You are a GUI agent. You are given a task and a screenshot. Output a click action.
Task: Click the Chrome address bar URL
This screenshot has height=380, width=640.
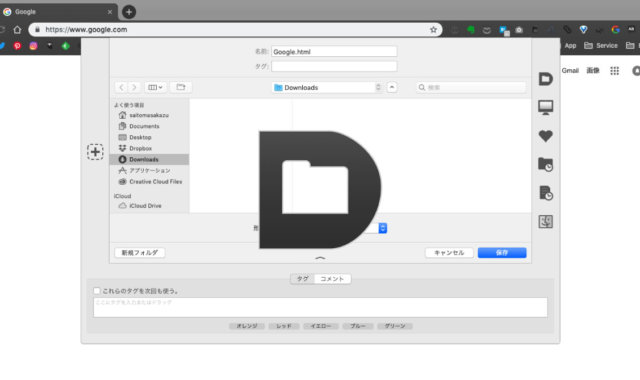(86, 29)
